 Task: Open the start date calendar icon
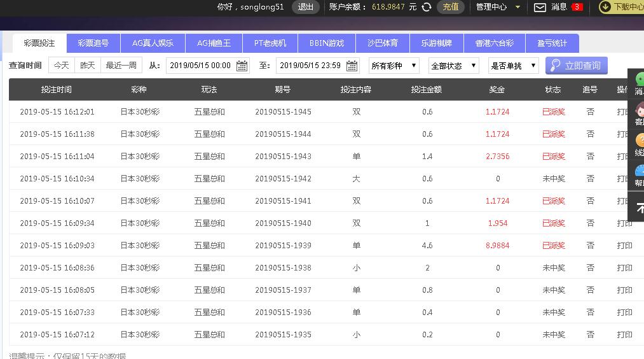[242, 66]
